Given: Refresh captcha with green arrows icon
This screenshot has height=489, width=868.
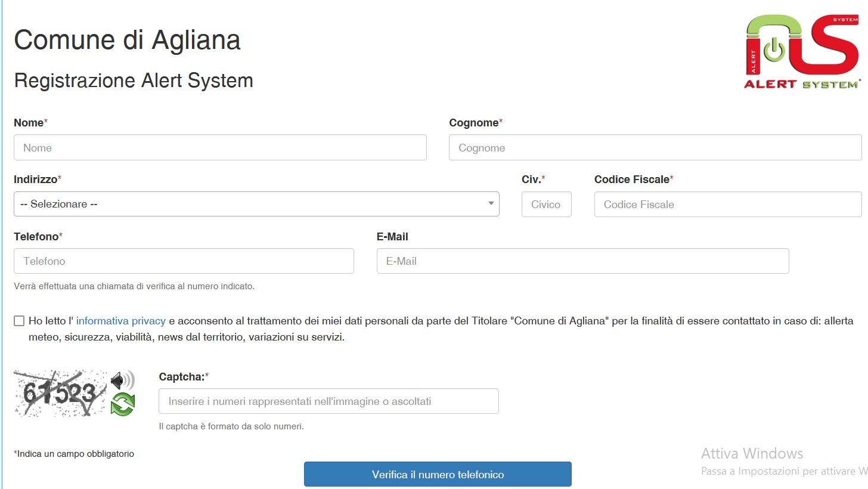Looking at the screenshot, I should pos(122,405).
